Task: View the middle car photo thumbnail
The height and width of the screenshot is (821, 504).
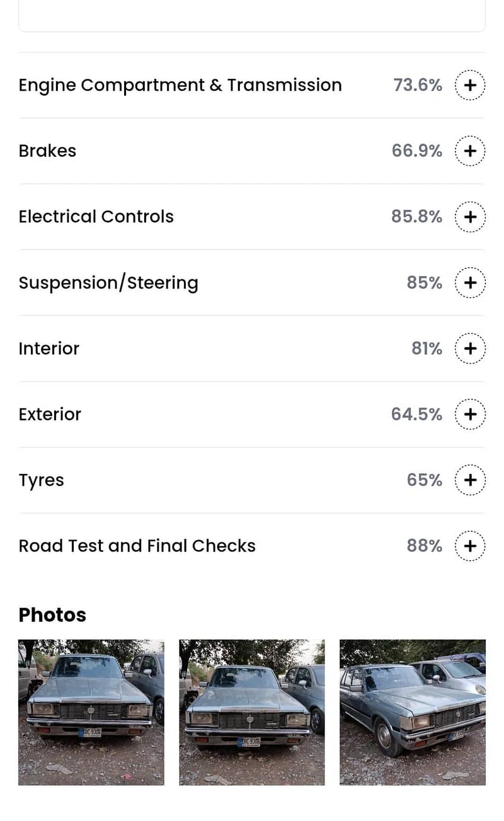Action: [x=252, y=712]
